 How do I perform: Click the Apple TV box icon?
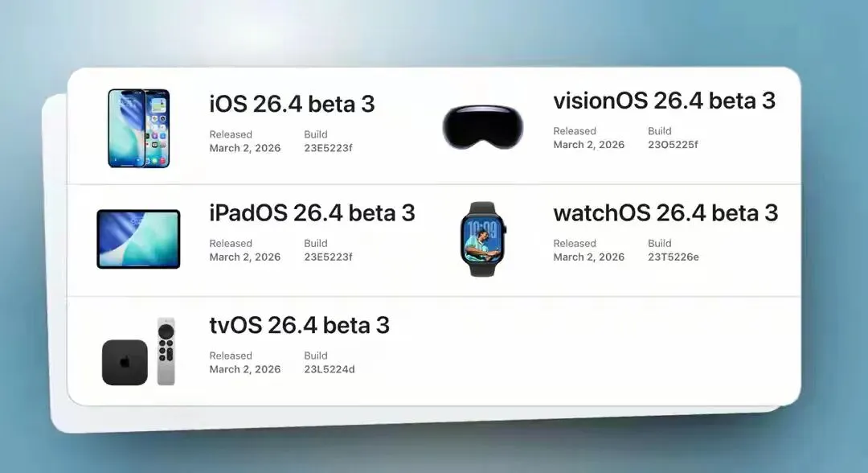click(125, 362)
